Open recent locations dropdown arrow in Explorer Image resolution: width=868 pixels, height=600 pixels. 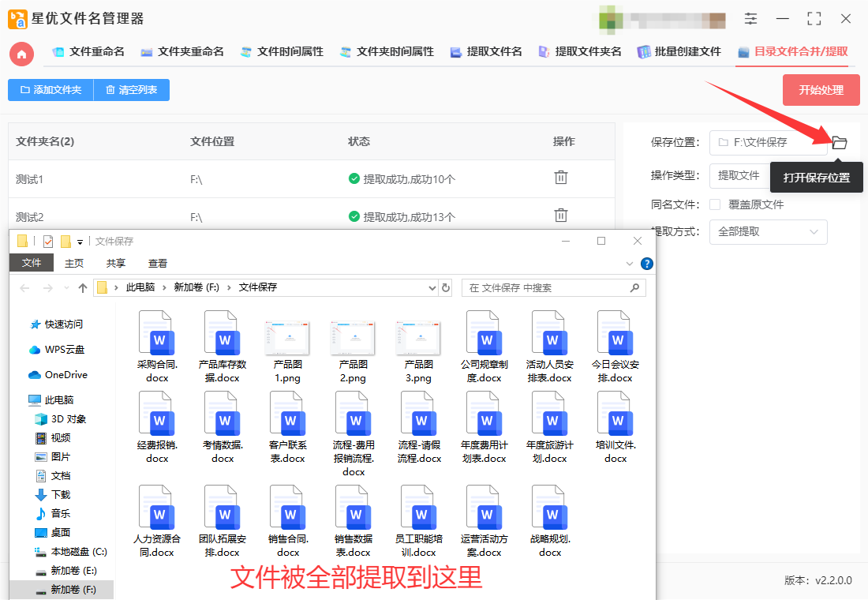66,287
